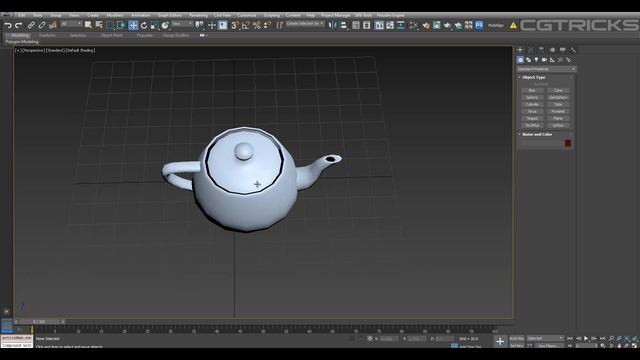
Task: Click the blue PS toolbar icon
Action: point(479,25)
